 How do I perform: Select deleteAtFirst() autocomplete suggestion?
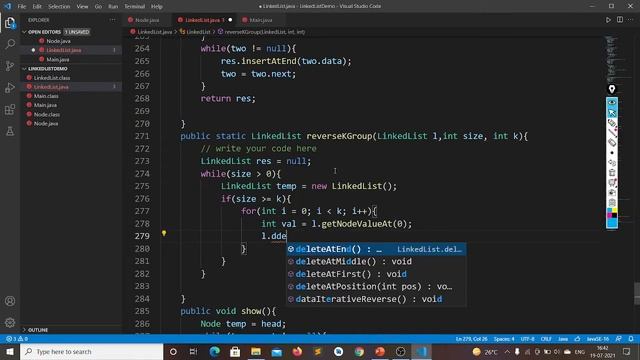pos(376,274)
